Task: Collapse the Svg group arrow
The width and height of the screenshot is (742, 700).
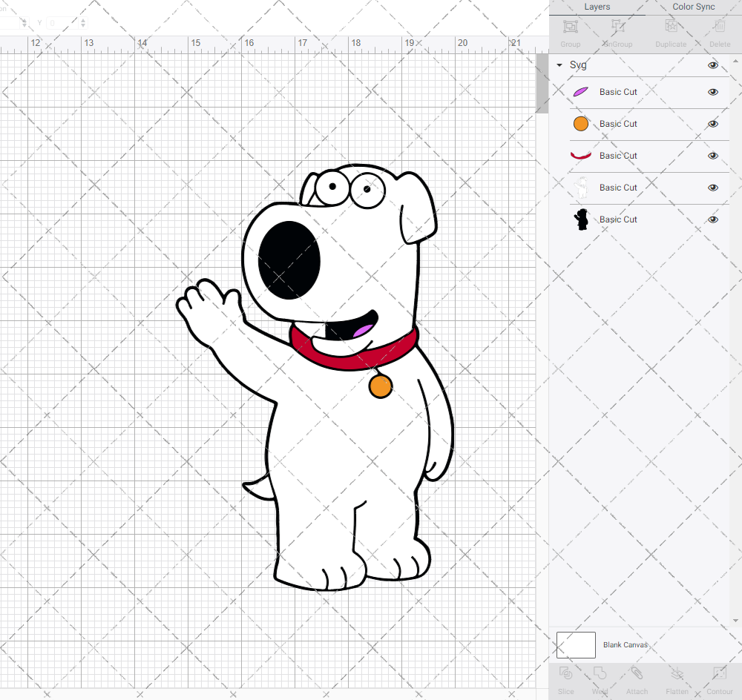Action: coord(559,65)
